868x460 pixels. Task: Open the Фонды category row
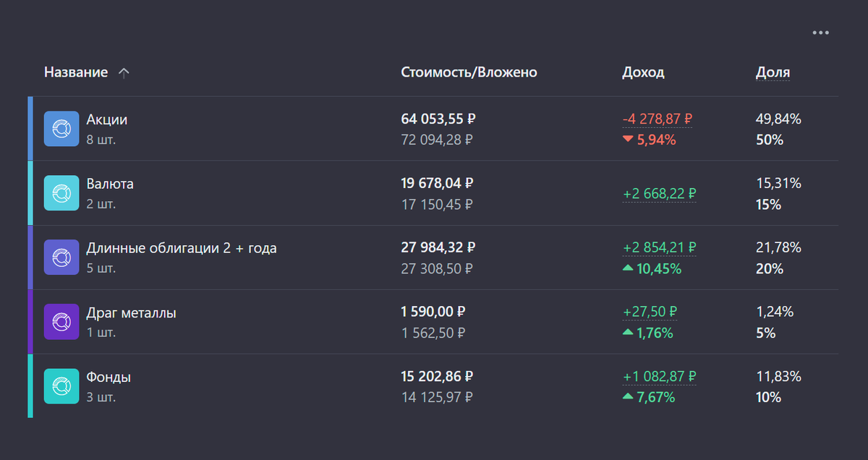point(109,378)
